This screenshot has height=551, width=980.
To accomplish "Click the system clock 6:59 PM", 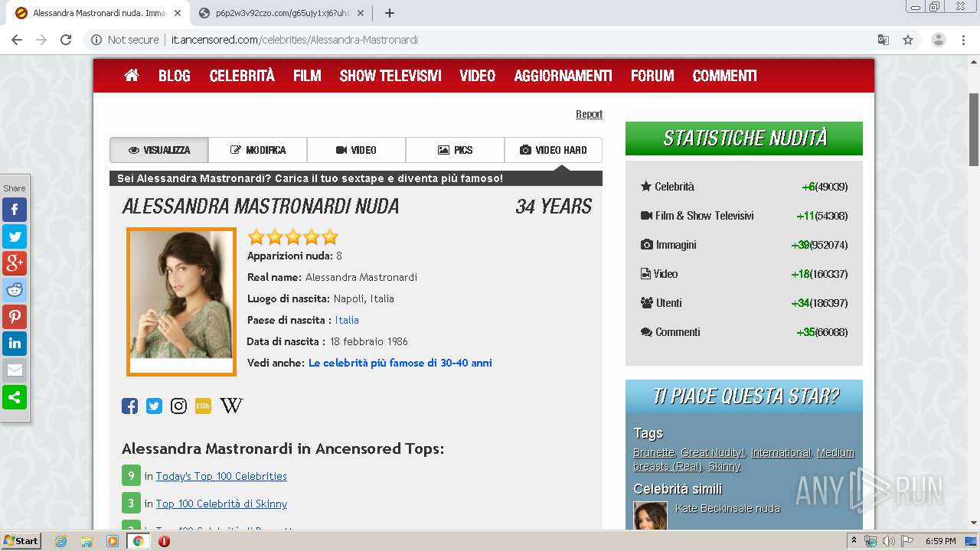I will (940, 541).
